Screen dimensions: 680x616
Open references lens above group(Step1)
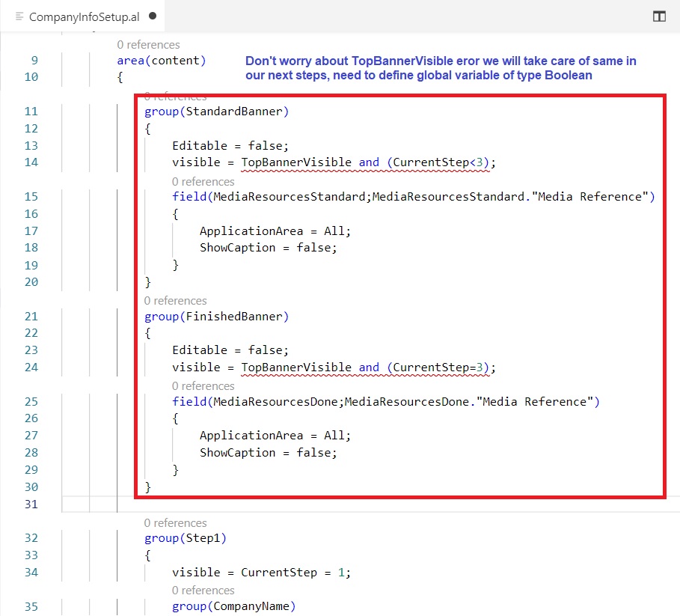tap(175, 522)
